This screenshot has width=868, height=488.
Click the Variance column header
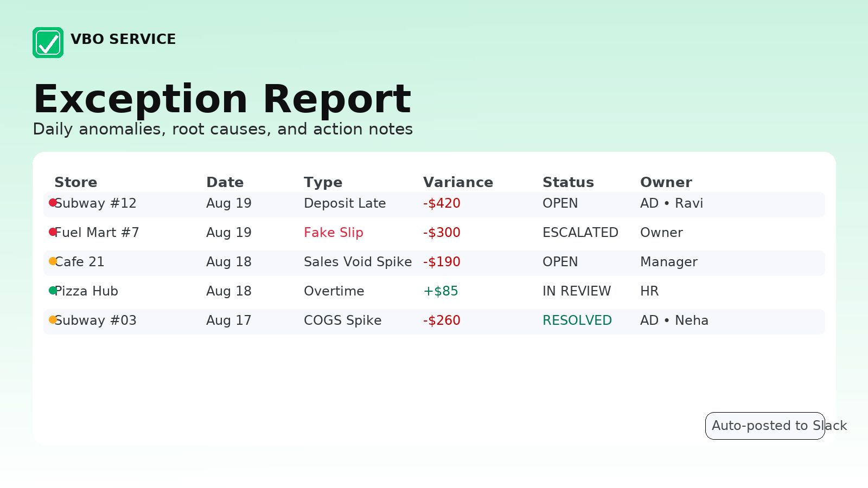458,182
